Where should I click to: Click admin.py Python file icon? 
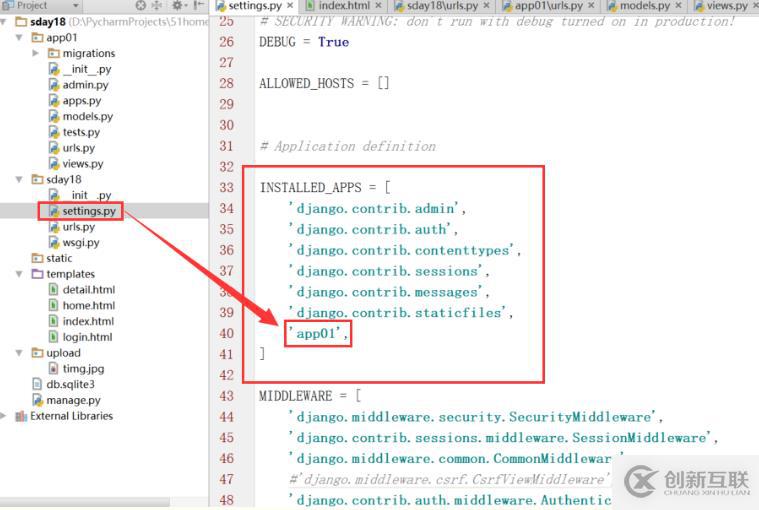click(54, 85)
